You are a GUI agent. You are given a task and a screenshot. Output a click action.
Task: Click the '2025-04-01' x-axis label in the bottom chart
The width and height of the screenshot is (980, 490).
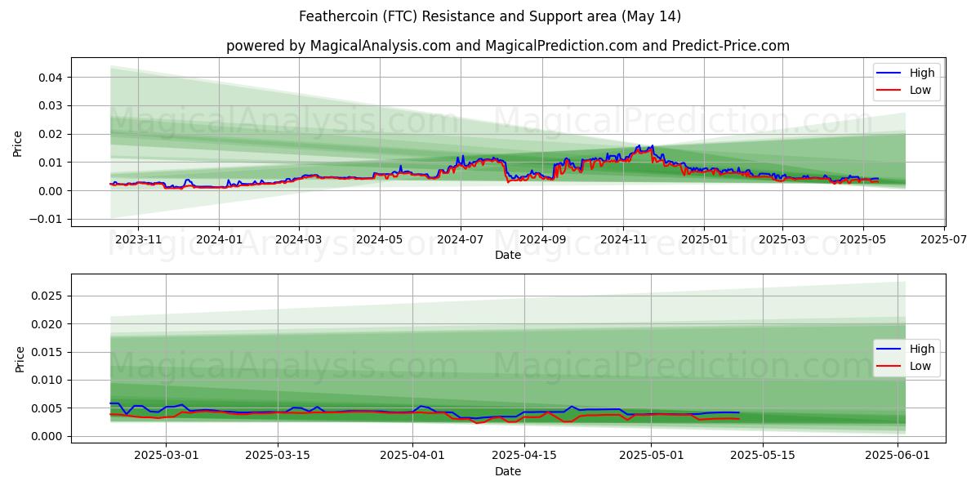click(412, 456)
